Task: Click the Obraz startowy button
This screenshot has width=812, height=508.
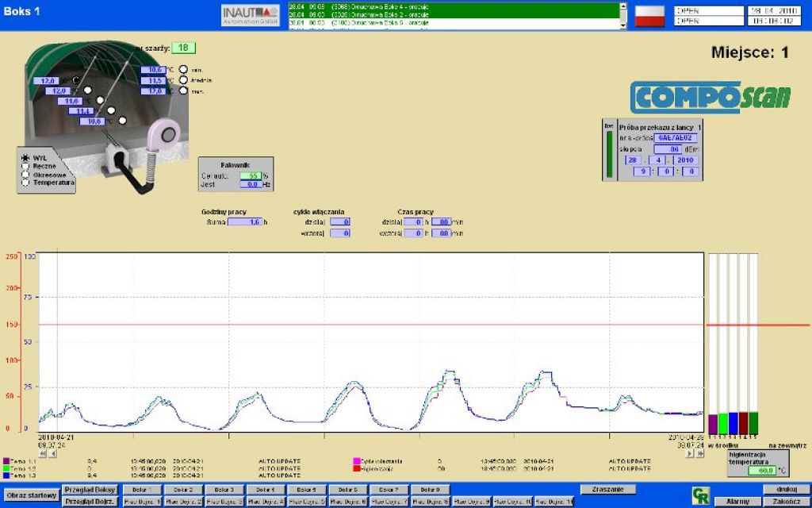Action: [30, 495]
